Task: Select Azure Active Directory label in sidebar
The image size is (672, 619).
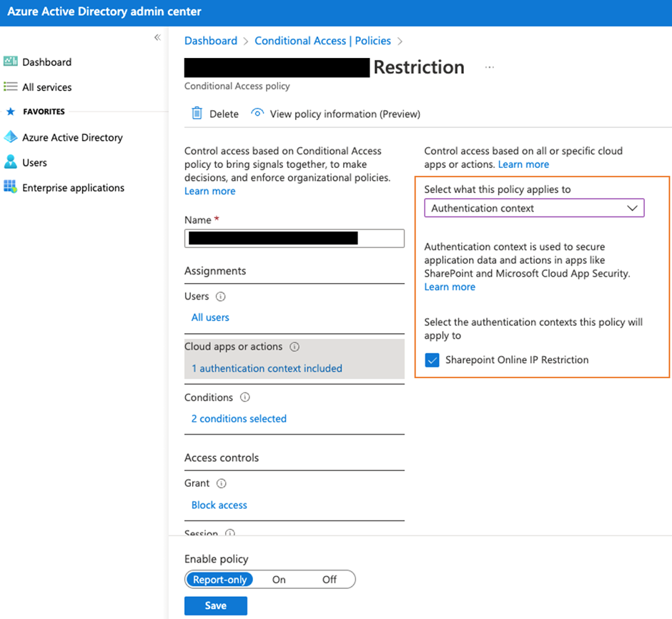Action: coord(72,137)
